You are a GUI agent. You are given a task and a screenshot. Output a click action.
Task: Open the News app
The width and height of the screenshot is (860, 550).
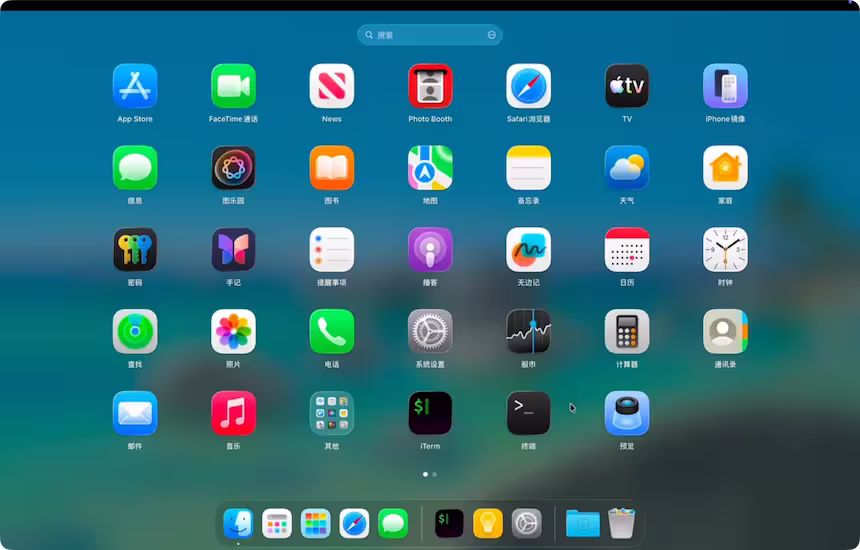(332, 86)
